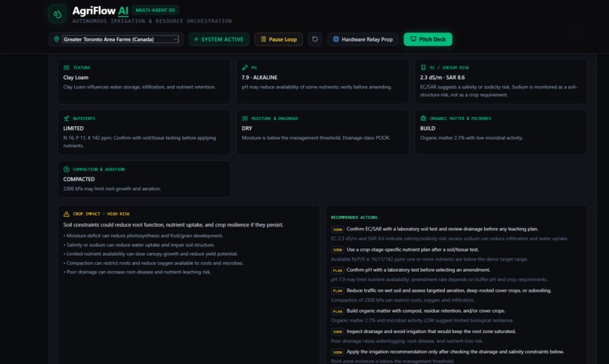Screen dimensions: 609x364
Task: Click 'N 16, P 11, K 142 ppm' nutrient description
Action: pos(140,142)
